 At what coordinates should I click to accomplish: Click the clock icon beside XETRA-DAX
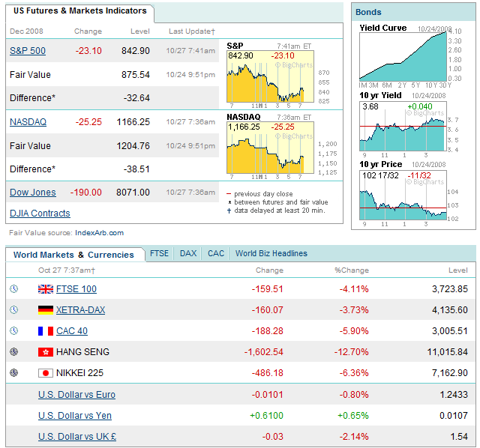(13, 309)
